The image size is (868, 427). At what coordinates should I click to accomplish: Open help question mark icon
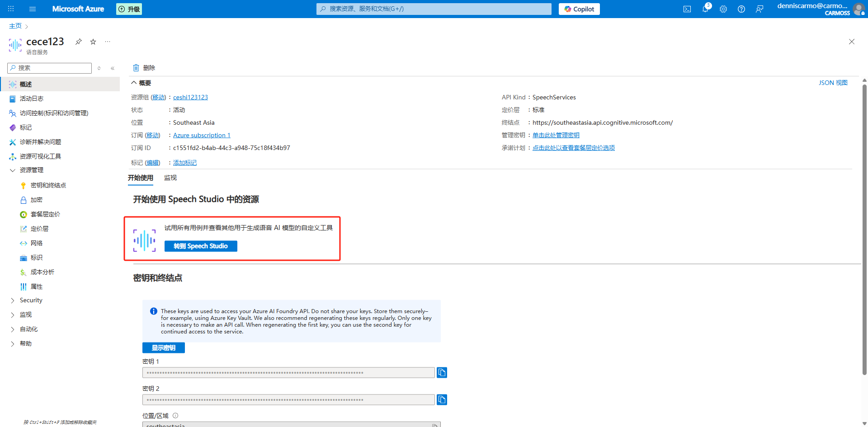coord(741,9)
